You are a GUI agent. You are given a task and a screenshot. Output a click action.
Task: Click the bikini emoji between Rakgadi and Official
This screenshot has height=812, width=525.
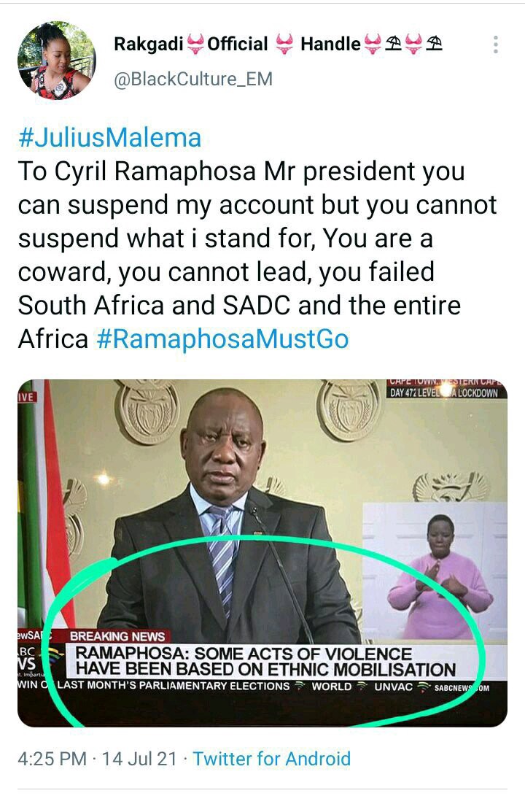pyautogui.click(x=195, y=44)
